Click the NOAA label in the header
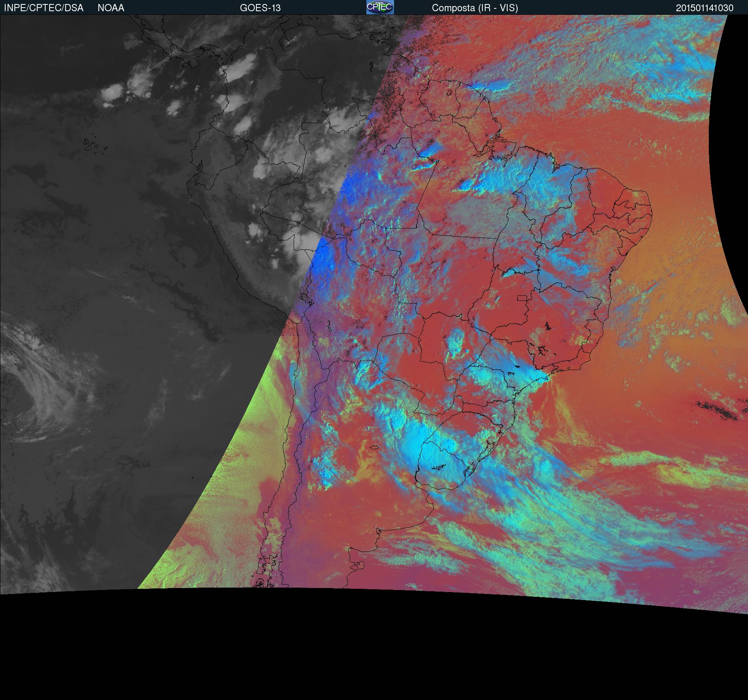Screen dimensions: 748x700 [x=111, y=8]
